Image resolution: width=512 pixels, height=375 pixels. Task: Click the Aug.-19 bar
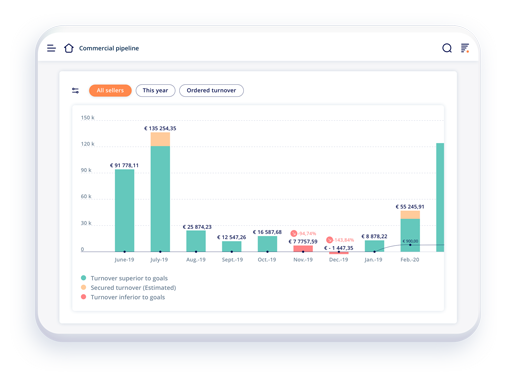point(196,241)
